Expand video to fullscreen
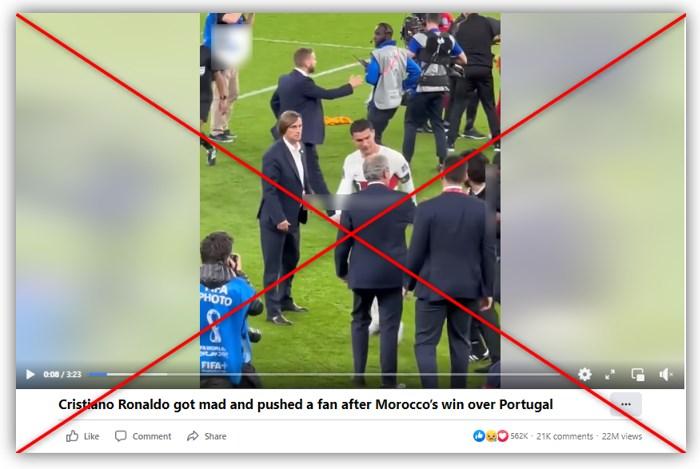Image resolution: width=700 pixels, height=469 pixels. 610,374
